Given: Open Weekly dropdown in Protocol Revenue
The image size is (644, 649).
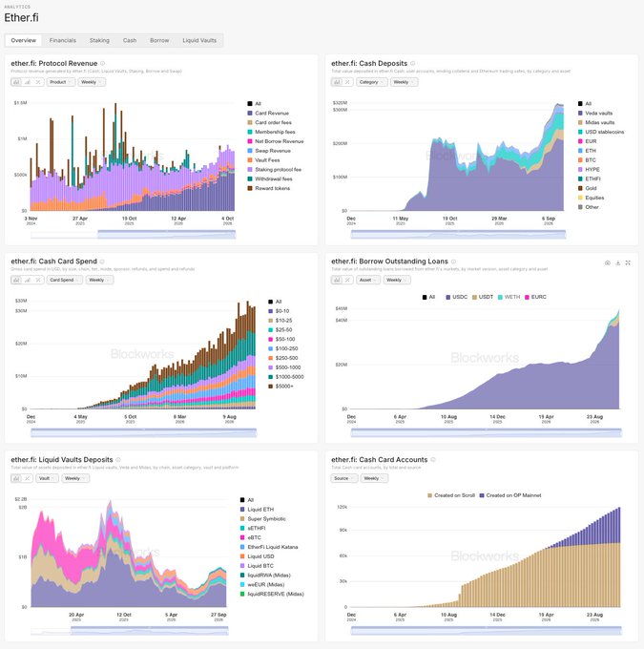Looking at the screenshot, I should [x=92, y=82].
